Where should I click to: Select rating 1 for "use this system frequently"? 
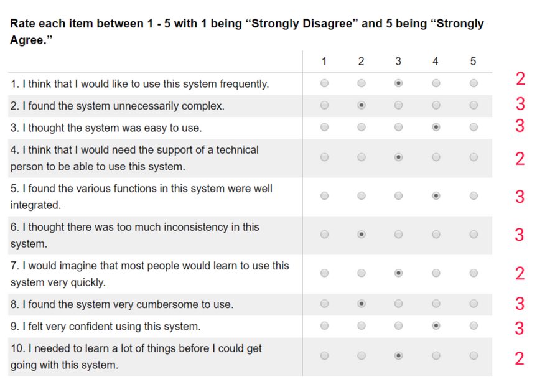324,83
